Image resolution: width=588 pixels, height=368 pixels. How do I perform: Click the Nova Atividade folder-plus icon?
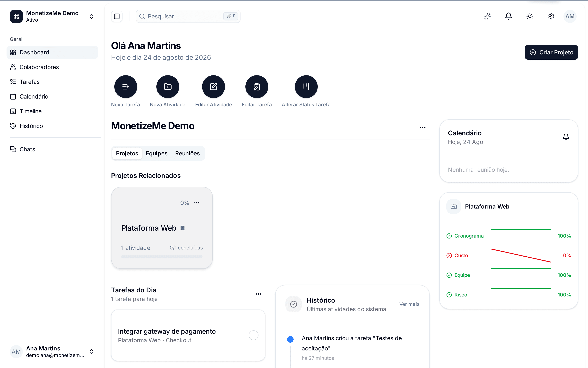click(x=168, y=87)
